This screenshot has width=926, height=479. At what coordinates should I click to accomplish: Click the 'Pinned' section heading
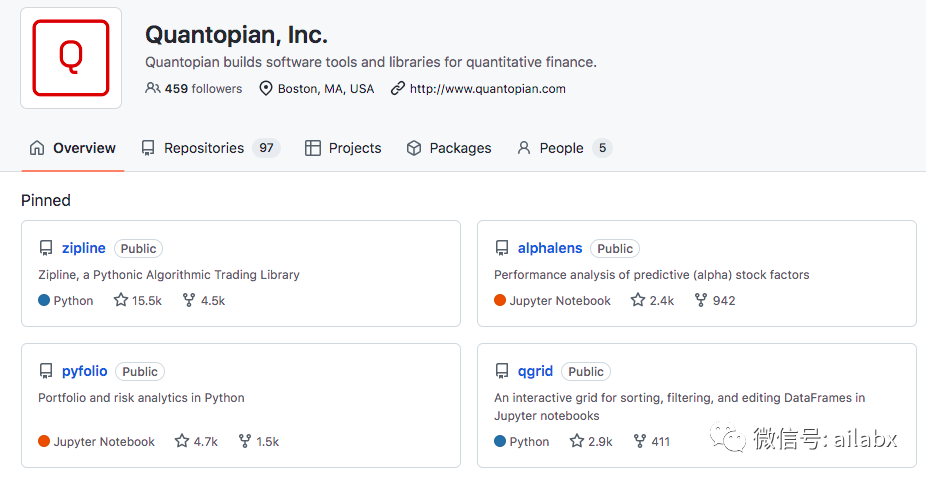45,200
